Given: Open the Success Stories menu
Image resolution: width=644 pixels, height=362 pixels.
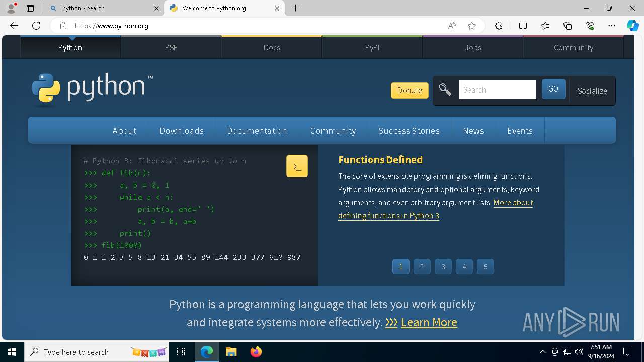Looking at the screenshot, I should click(409, 131).
